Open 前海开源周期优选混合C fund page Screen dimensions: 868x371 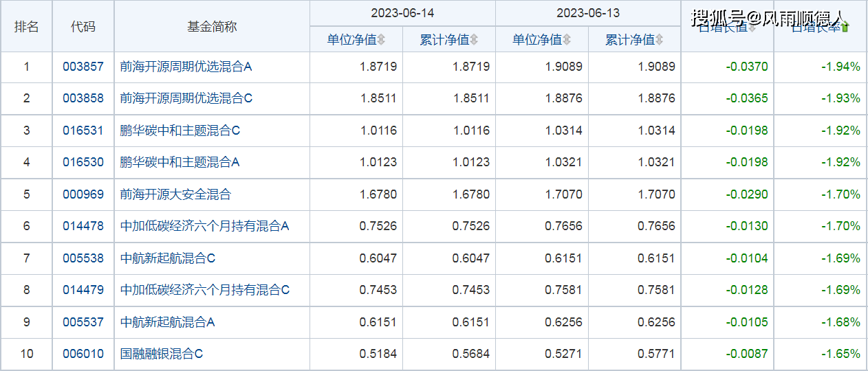tap(186, 98)
